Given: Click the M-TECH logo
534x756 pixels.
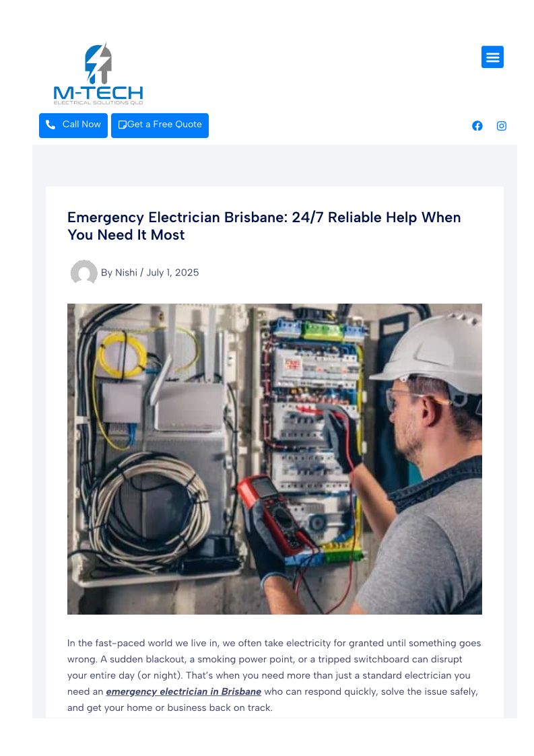Looking at the screenshot, I should [x=98, y=74].
